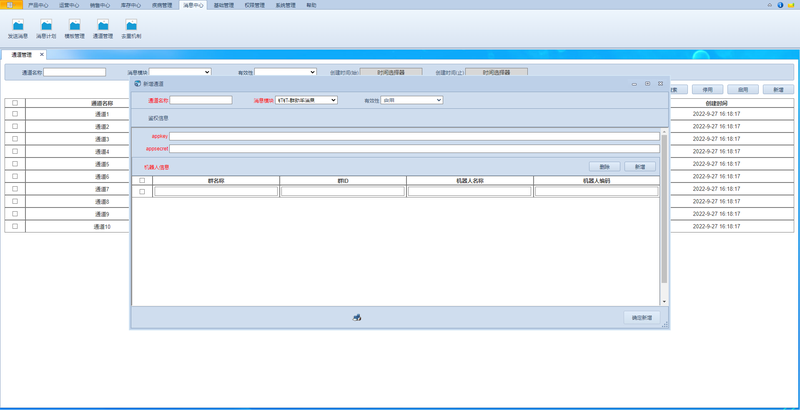Focus the 群名称 cell in the robot row
This screenshot has width=800, height=410.
216,191
